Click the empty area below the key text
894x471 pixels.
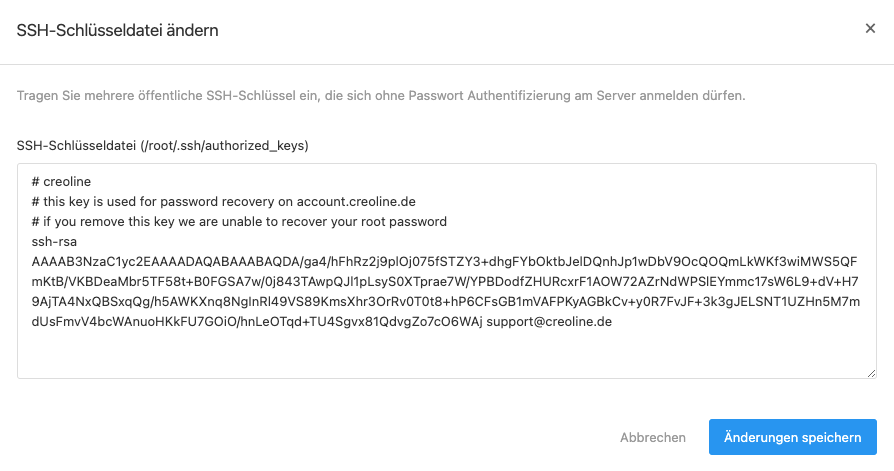click(446, 354)
